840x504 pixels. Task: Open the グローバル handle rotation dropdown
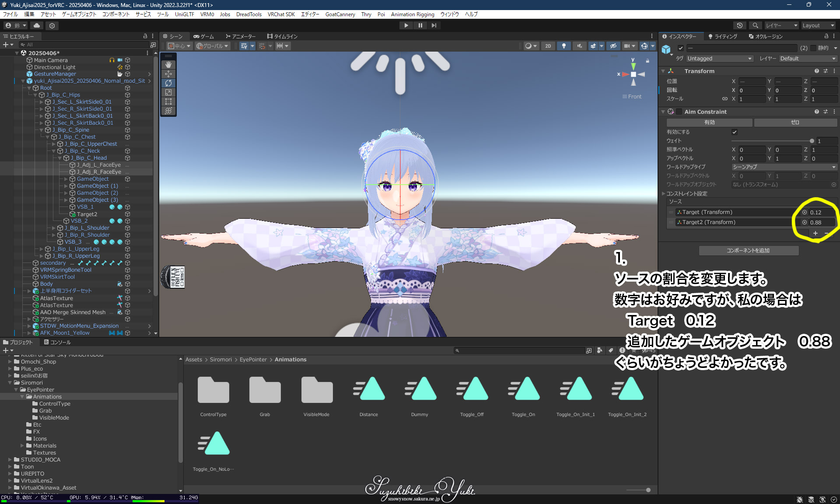(212, 46)
